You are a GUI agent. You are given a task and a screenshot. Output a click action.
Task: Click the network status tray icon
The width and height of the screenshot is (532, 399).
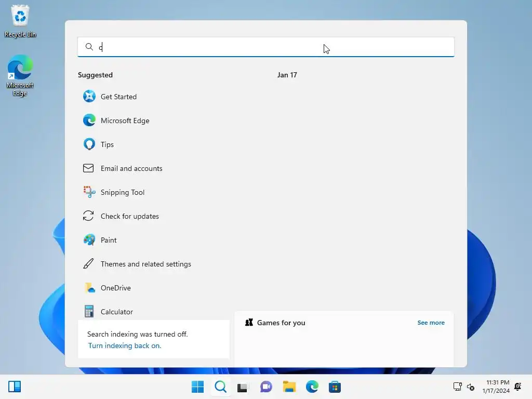pyautogui.click(x=457, y=387)
